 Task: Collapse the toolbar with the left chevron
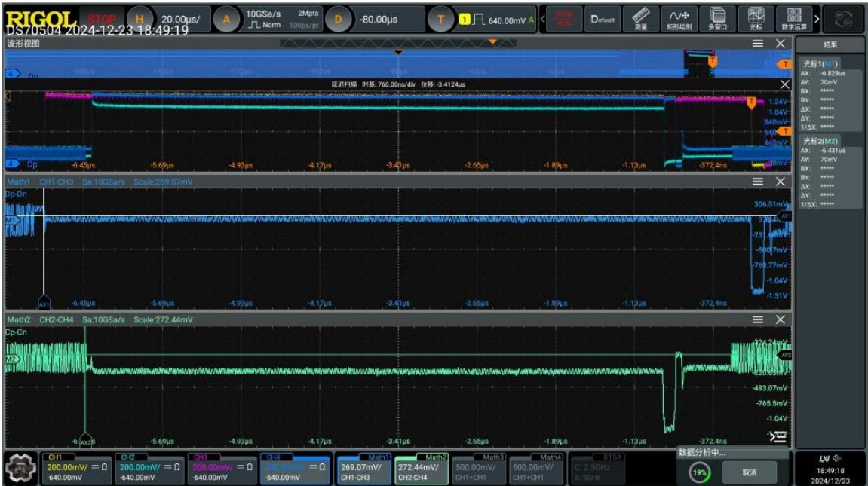542,20
